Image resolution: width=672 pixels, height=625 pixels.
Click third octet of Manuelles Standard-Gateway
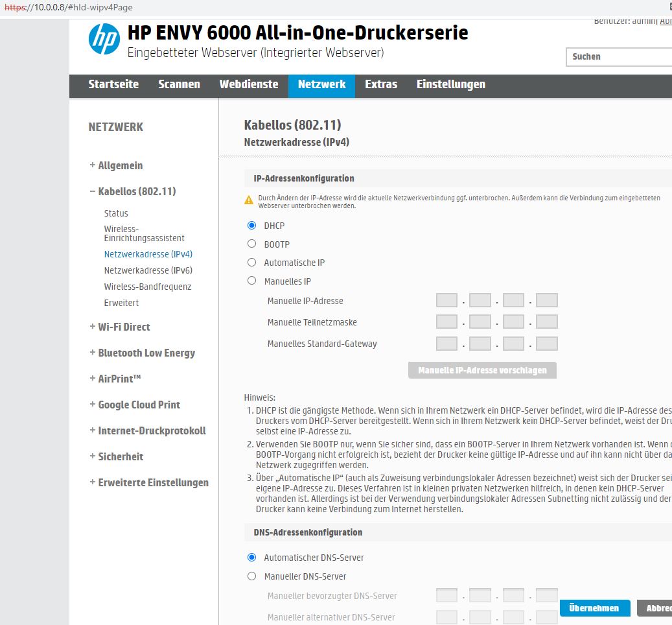pos(513,344)
